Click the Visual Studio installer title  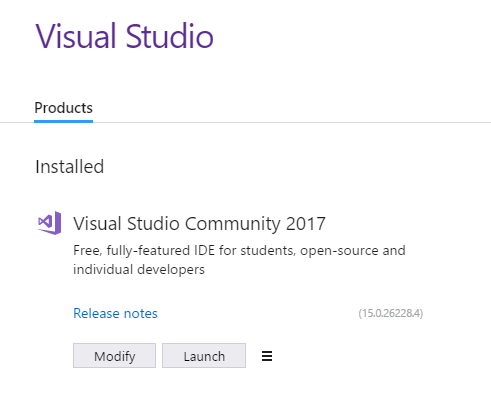(x=124, y=36)
